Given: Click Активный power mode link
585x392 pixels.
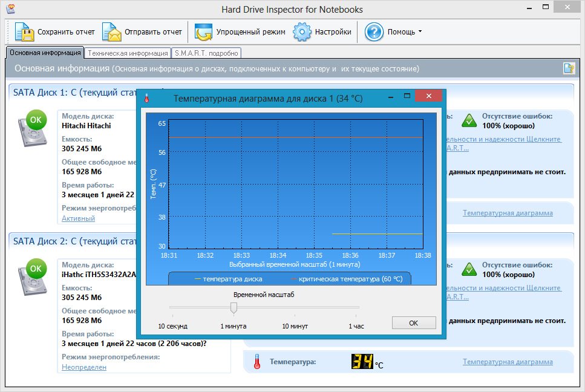Looking at the screenshot, I should 79,218.
